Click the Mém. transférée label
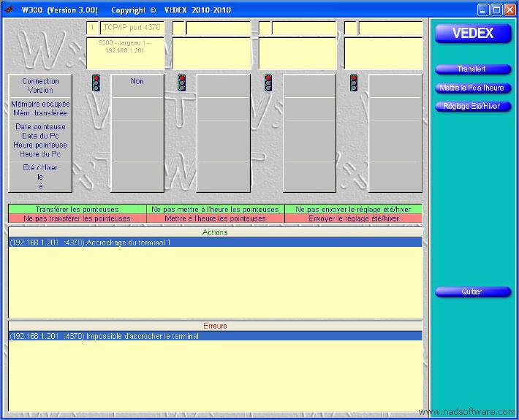The width and height of the screenshot is (519, 420). pyautogui.click(x=40, y=113)
